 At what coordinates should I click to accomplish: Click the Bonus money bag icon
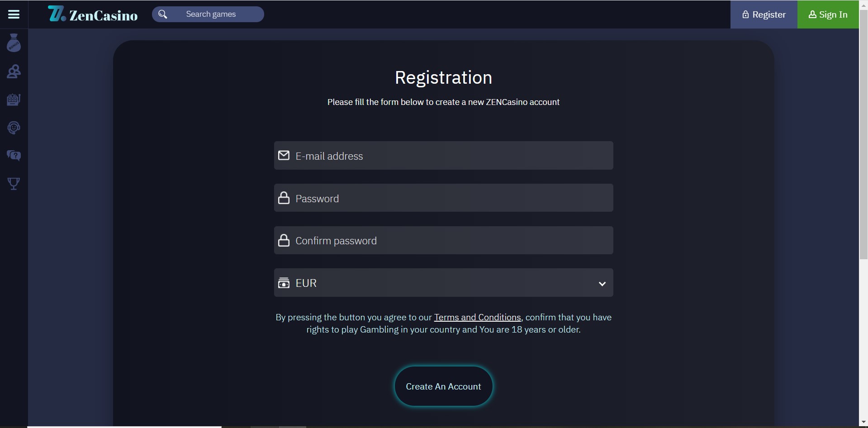(x=14, y=43)
